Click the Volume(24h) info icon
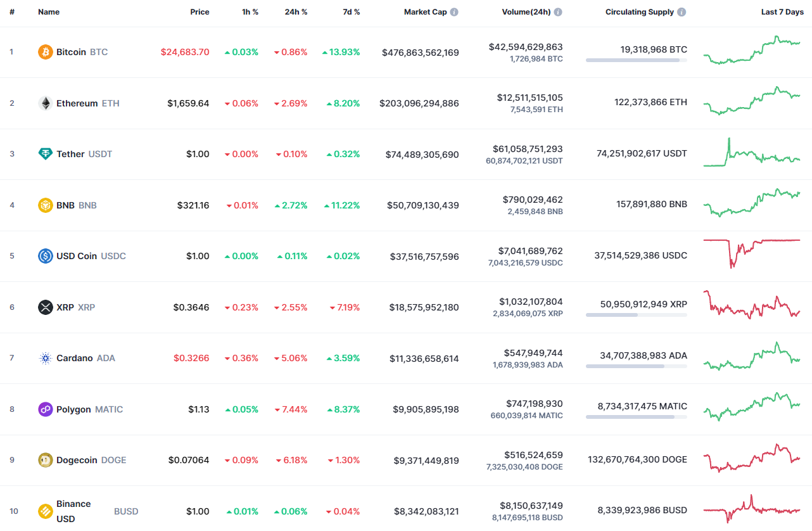Image resolution: width=812 pixels, height=531 pixels. click(558, 11)
